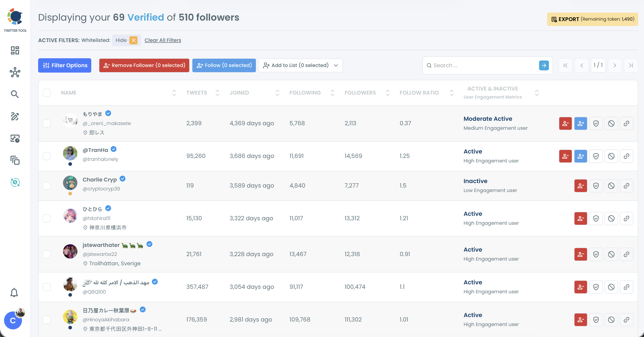The width and height of the screenshot is (644, 337).
Task: Sort by the FOLLOWERS column arrows
Action: [387, 93]
